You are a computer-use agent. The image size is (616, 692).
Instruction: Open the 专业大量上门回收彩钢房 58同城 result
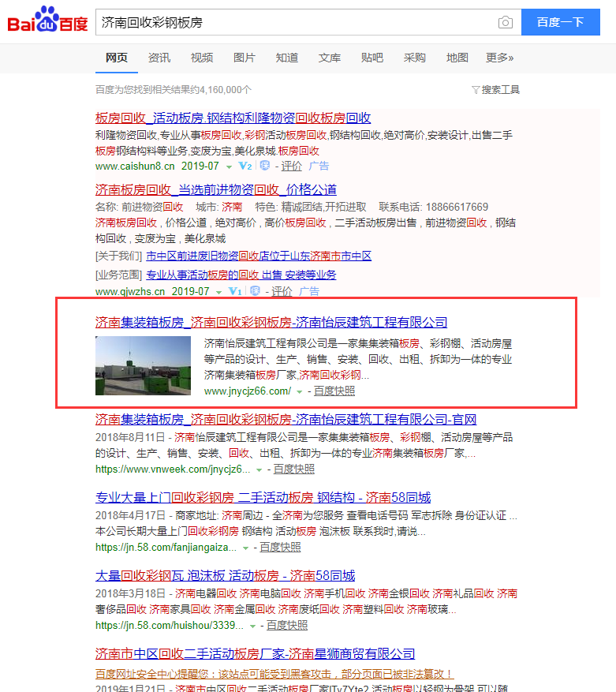(263, 497)
